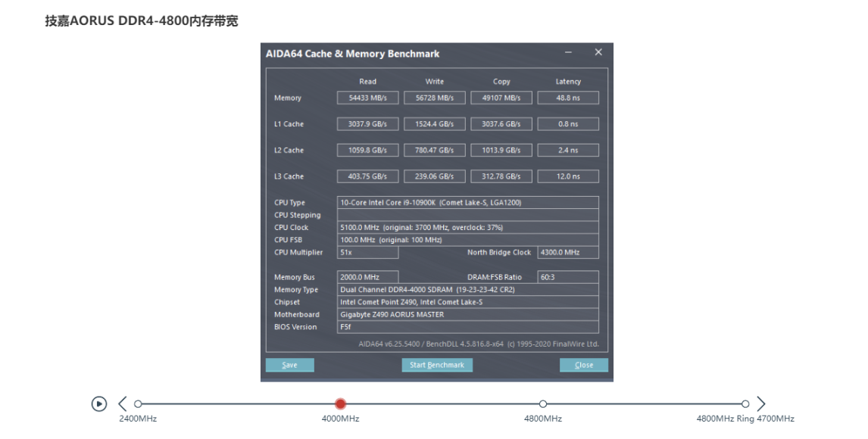
Task: Click L3 Cache Write value 239.06 GB/s
Action: coord(435,176)
